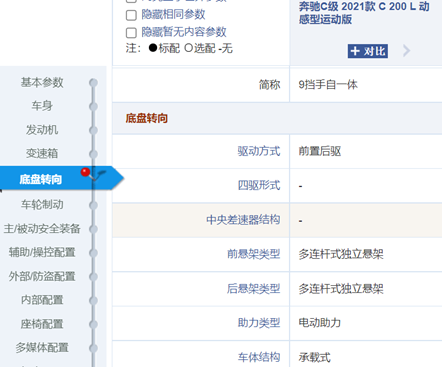
Task: Click the timeline dot beside 车轮制动
Action: click(x=93, y=205)
